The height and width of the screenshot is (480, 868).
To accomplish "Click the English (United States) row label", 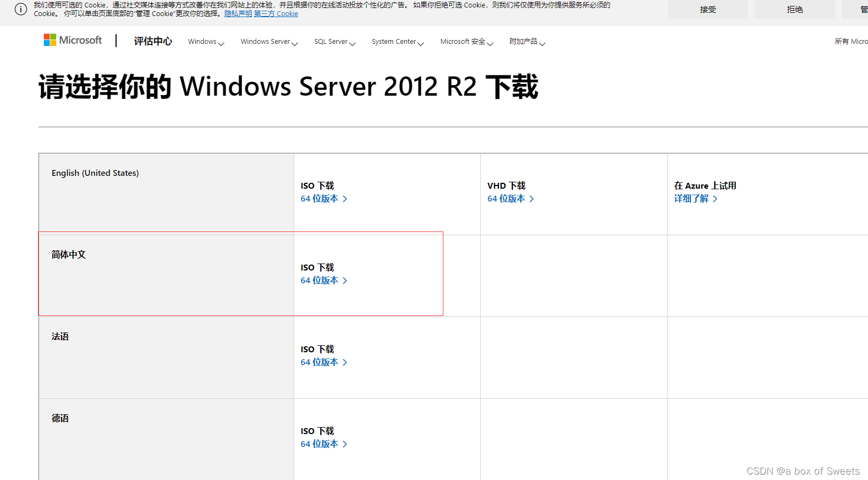I will (x=95, y=173).
